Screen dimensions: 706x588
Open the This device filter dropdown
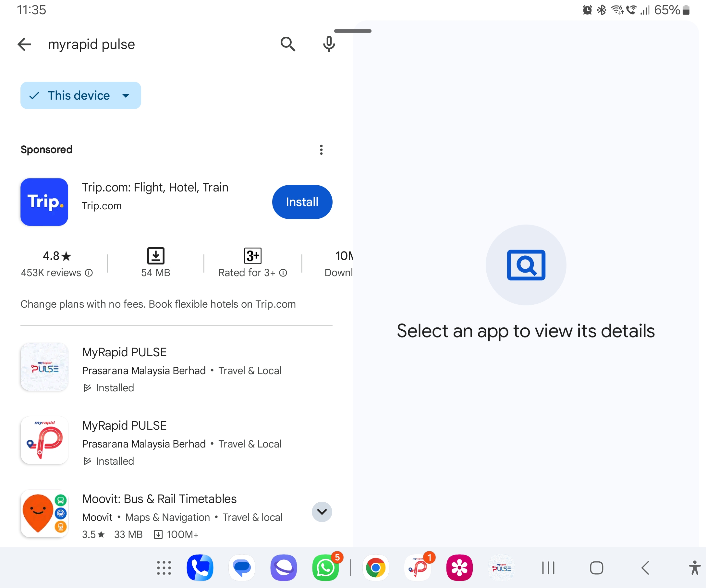pyautogui.click(x=81, y=95)
